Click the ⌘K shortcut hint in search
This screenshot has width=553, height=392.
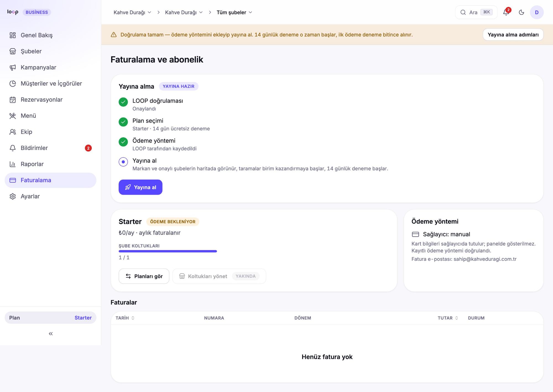pyautogui.click(x=487, y=12)
